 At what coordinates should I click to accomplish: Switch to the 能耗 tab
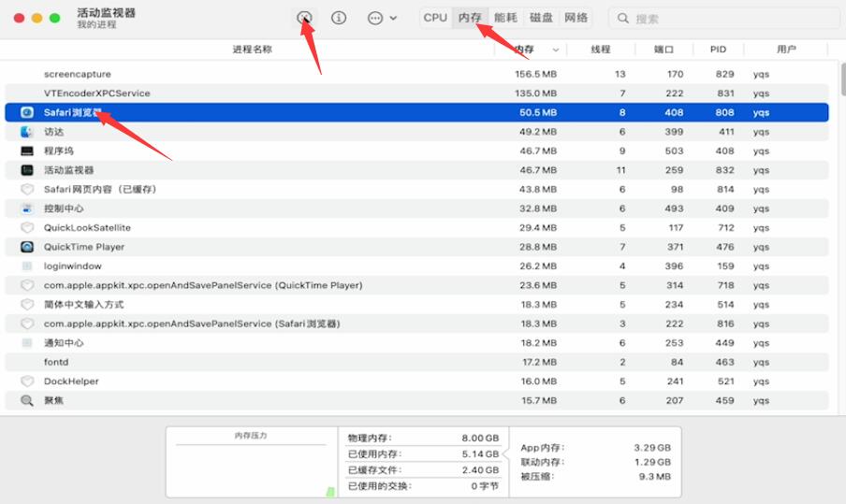(x=505, y=18)
